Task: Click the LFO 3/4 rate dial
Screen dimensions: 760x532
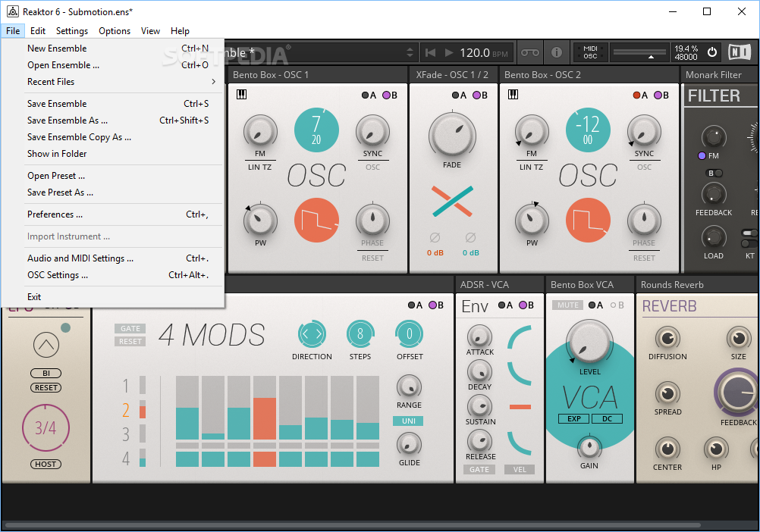Action: [46, 428]
